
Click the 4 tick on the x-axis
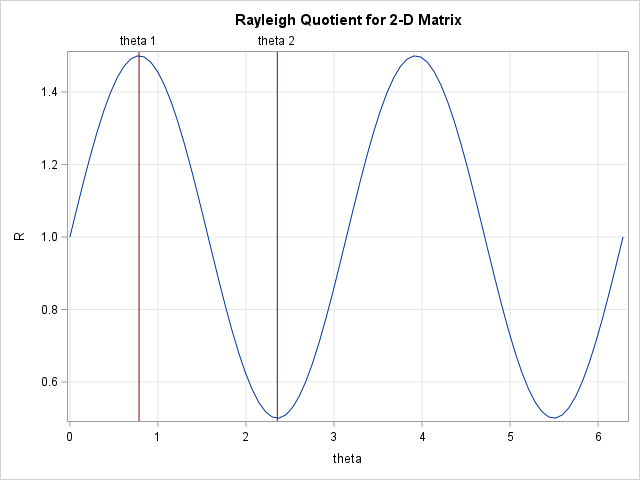(422, 436)
